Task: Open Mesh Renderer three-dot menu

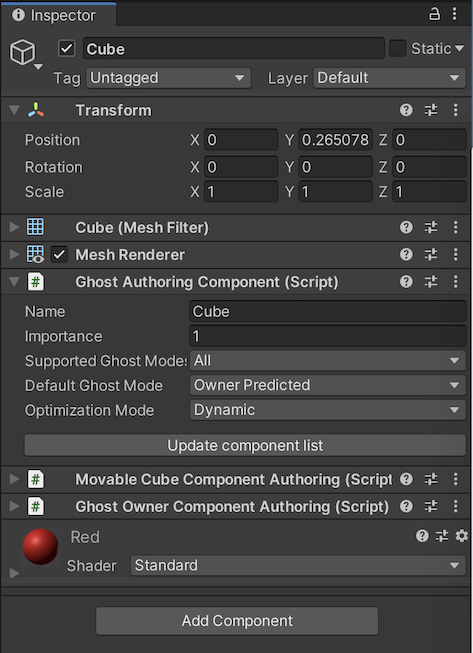Action: [456, 254]
